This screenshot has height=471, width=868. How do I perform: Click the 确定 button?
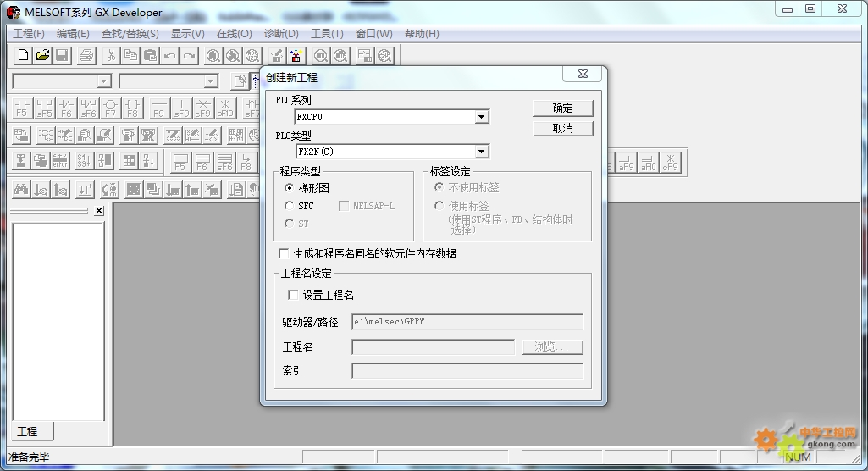pos(562,108)
